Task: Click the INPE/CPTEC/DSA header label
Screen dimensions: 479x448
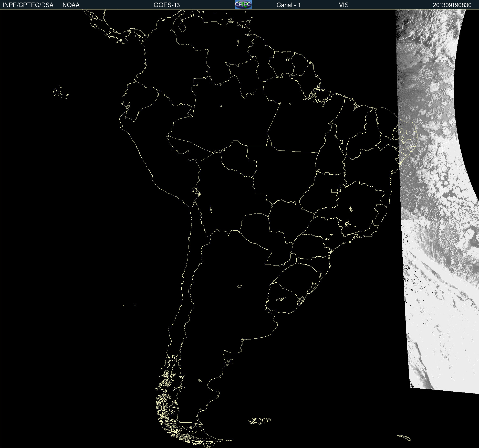Action: pyautogui.click(x=28, y=5)
